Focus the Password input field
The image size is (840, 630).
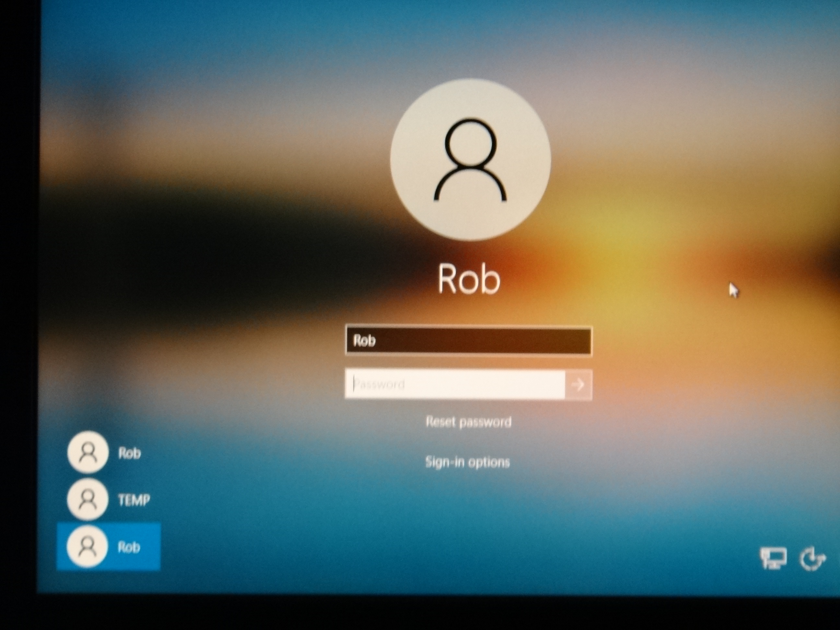coord(455,384)
